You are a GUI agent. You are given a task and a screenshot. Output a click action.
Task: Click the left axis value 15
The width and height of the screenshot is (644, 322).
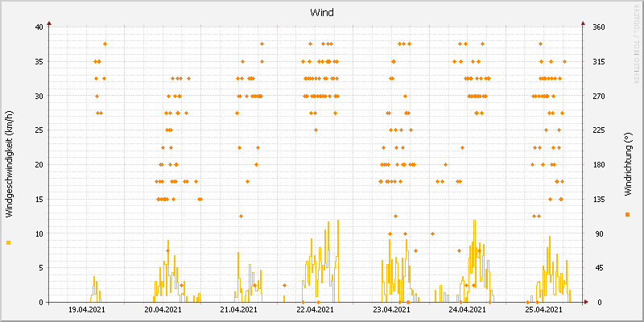click(x=39, y=199)
